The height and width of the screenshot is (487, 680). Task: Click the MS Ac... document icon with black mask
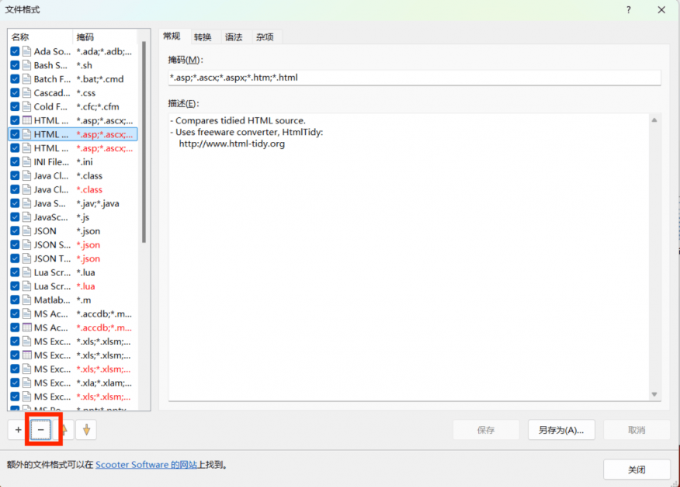26,314
